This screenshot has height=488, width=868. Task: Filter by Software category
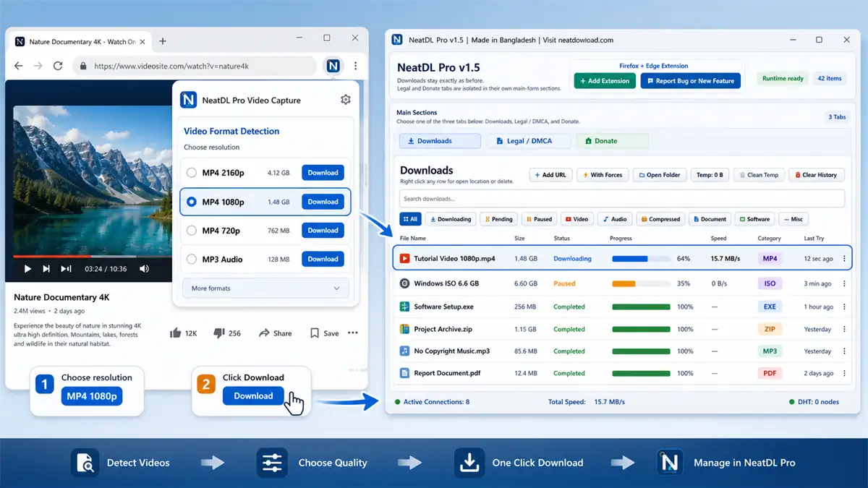pyautogui.click(x=754, y=219)
